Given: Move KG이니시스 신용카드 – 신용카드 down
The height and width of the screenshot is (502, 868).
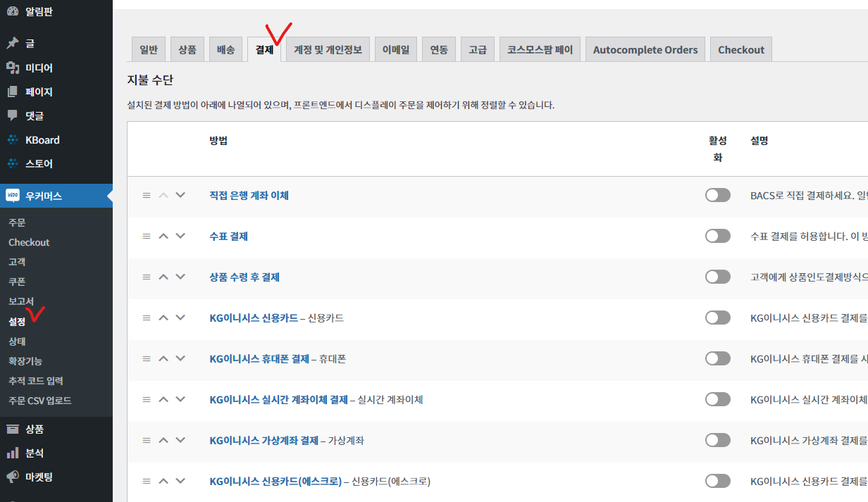Looking at the screenshot, I should coord(180,318).
